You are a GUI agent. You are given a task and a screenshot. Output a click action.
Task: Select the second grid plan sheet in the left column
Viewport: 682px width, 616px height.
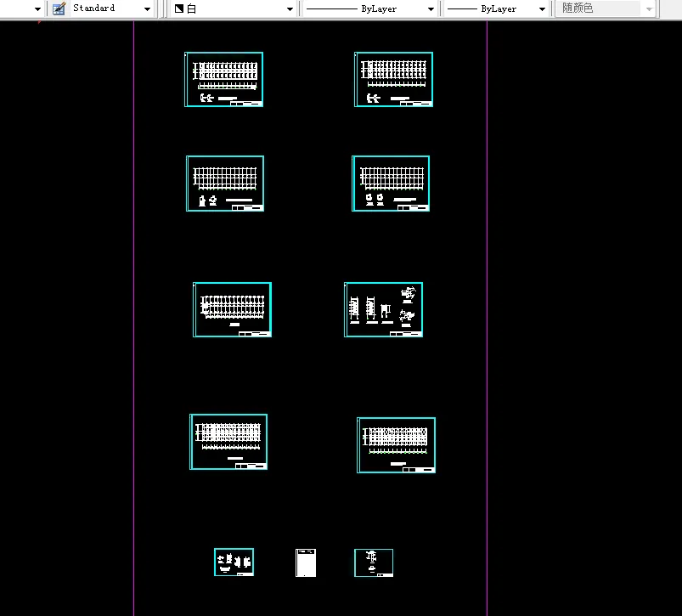(225, 184)
